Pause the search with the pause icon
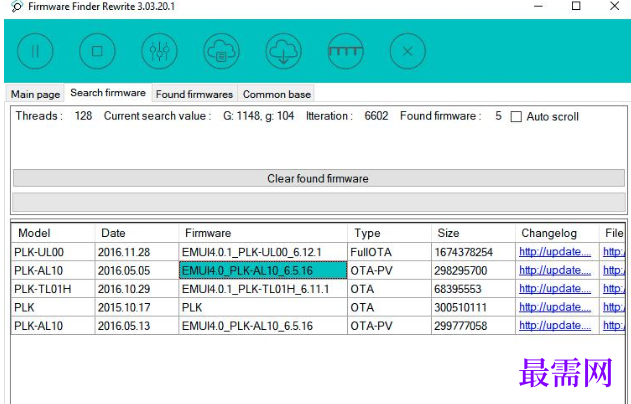 point(35,51)
